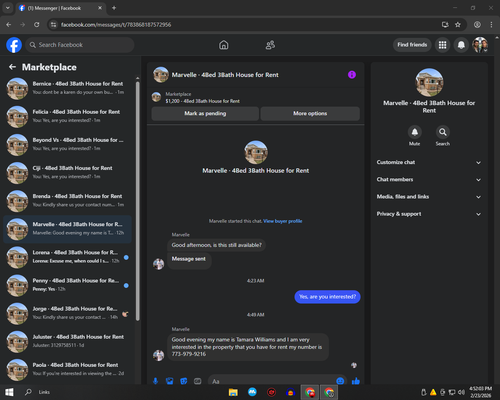Open Ciji's house rental conversation
Viewport: 500px width, 400px height.
click(67, 173)
